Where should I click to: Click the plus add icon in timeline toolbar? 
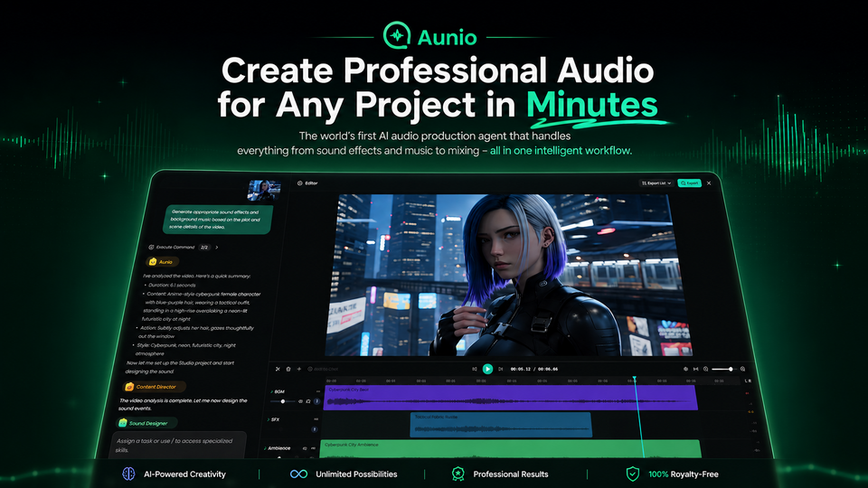[299, 369]
